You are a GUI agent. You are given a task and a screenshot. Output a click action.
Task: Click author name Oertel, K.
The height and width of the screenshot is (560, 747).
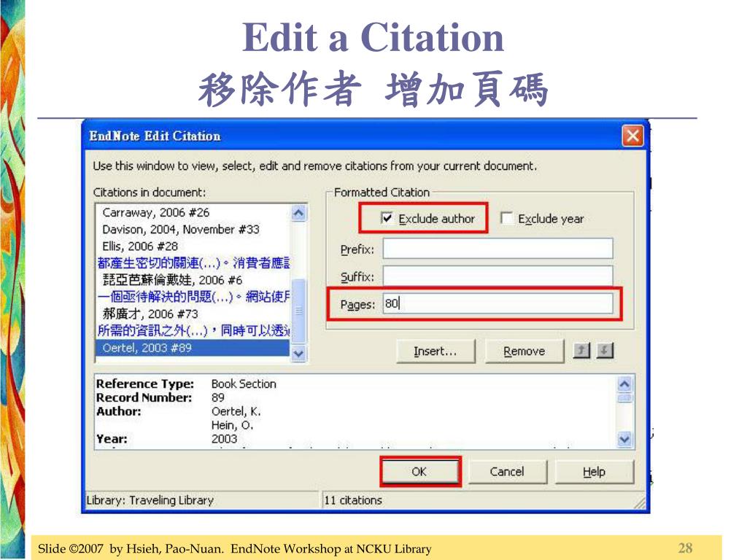[x=236, y=411]
